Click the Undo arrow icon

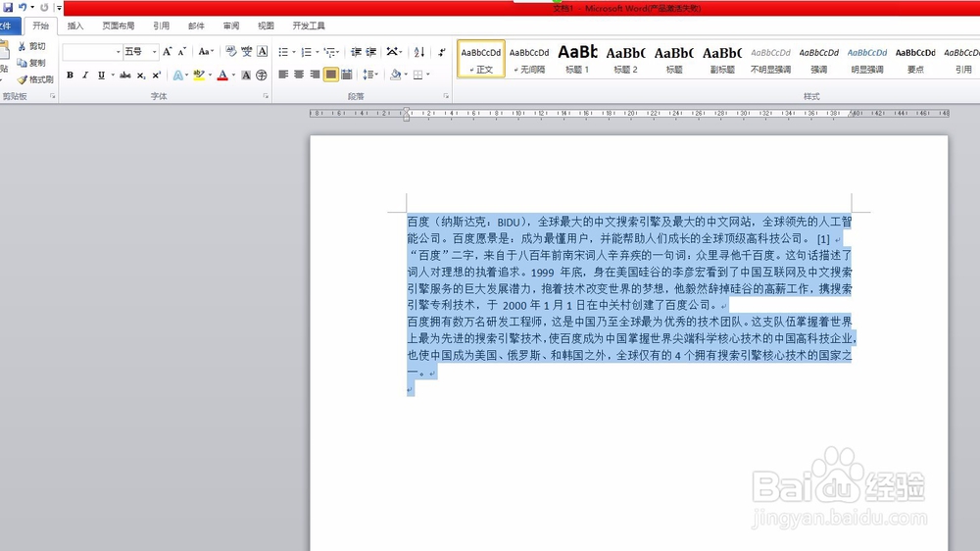point(23,8)
